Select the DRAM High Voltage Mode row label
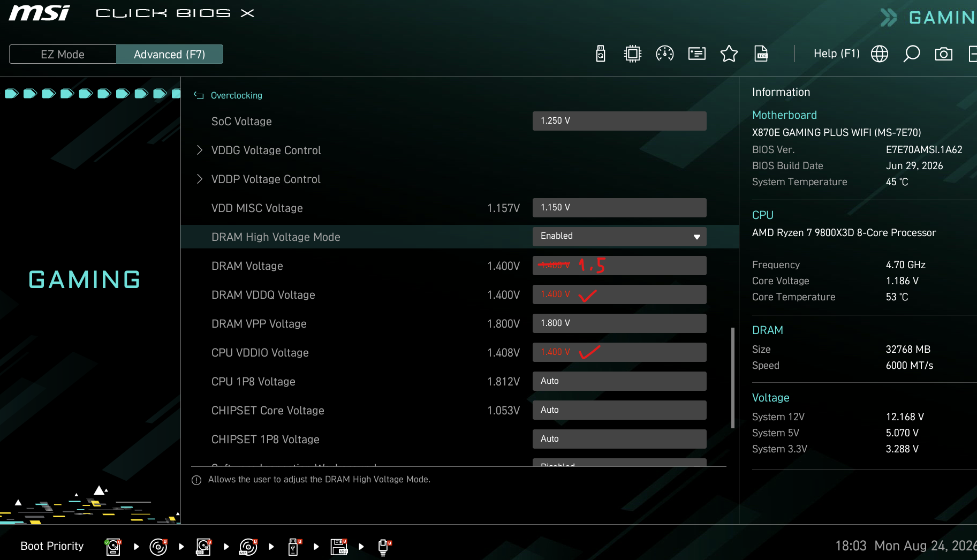The height and width of the screenshot is (560, 977). click(x=276, y=237)
